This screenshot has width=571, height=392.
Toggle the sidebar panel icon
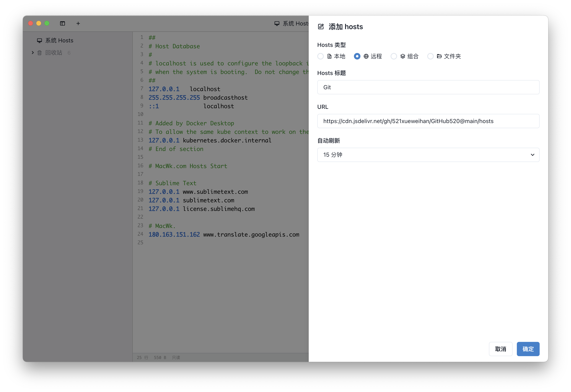(62, 23)
